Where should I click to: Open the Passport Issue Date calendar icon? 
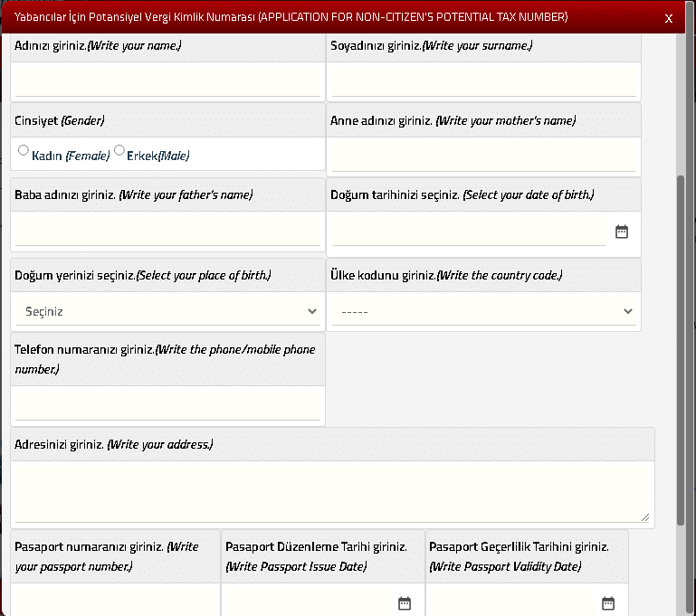(x=405, y=602)
